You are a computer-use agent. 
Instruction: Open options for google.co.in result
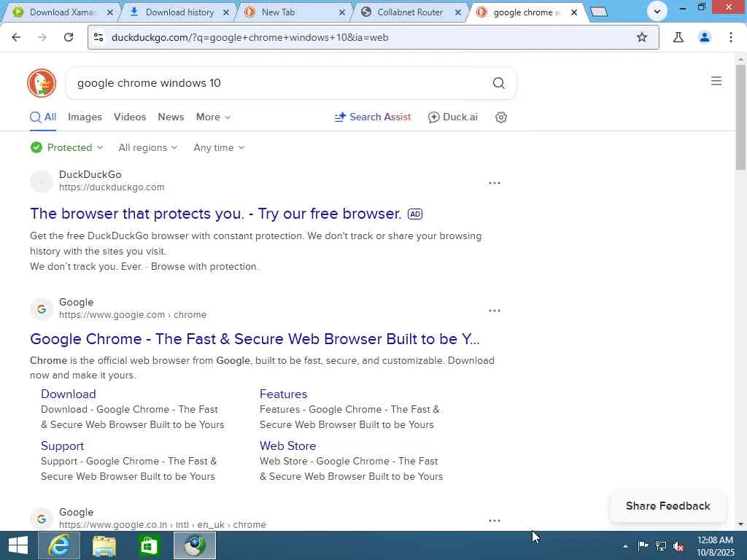495,521
